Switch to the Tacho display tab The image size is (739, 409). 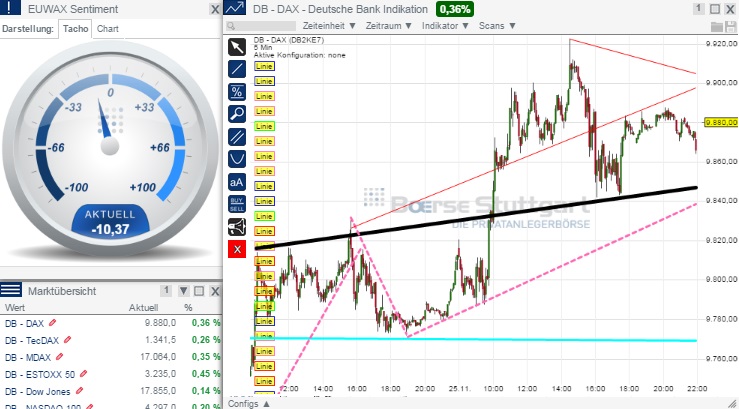pyautogui.click(x=75, y=29)
